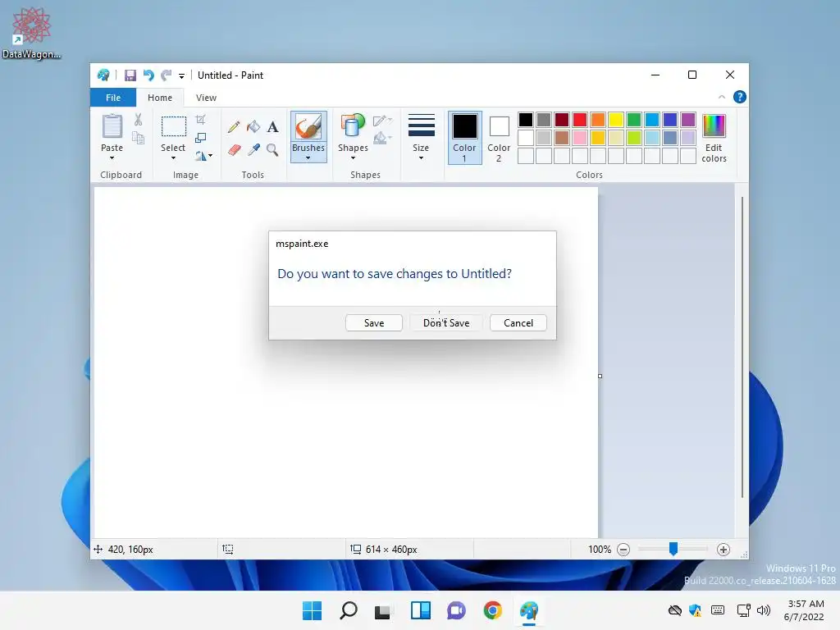
Task: Click the Crop icon in Image group
Action: point(201,120)
